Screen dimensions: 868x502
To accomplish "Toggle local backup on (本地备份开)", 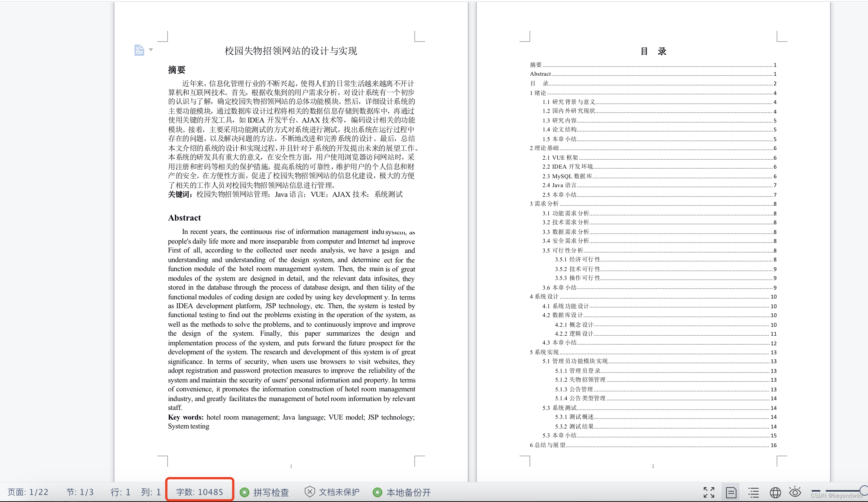I will [402, 492].
